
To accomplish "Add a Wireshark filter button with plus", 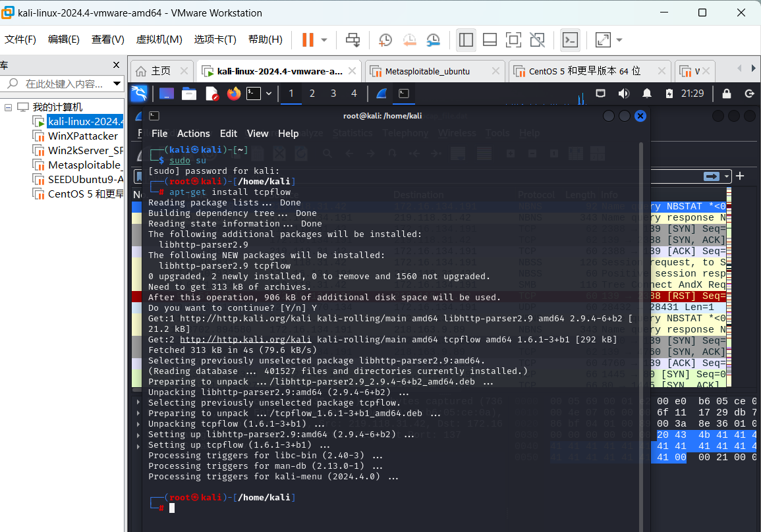I will pyautogui.click(x=740, y=176).
